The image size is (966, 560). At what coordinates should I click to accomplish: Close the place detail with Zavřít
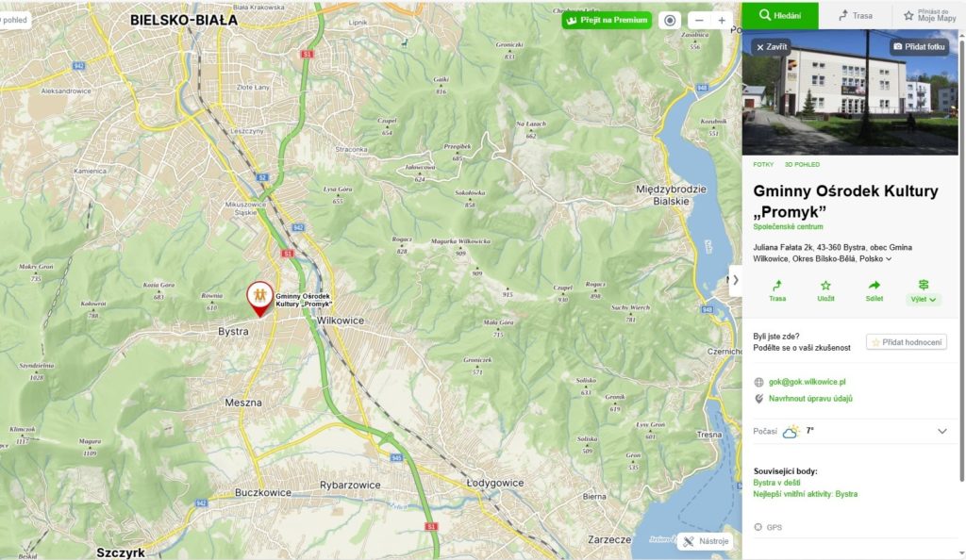(771, 46)
